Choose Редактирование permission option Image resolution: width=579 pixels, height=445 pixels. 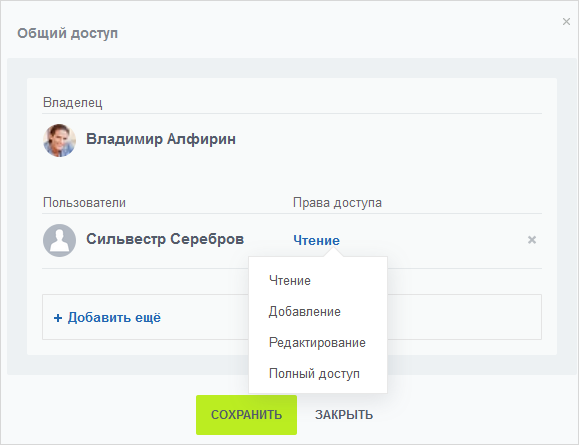tap(317, 342)
